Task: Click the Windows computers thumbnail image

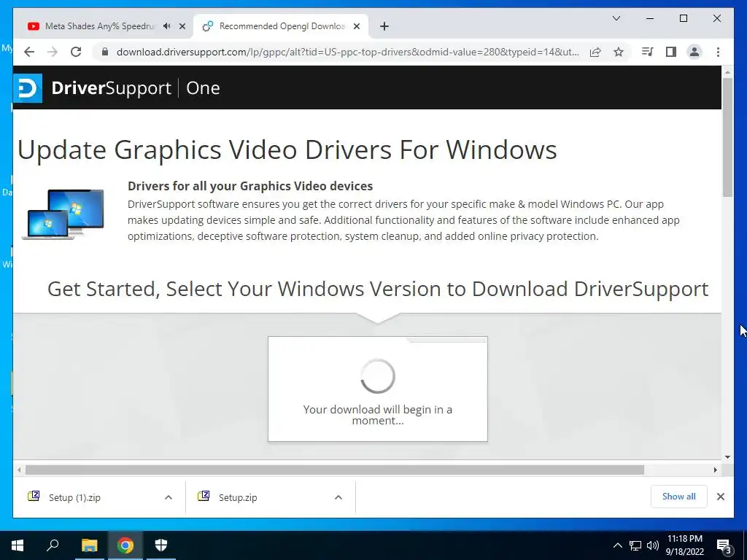Action: pyautogui.click(x=63, y=214)
